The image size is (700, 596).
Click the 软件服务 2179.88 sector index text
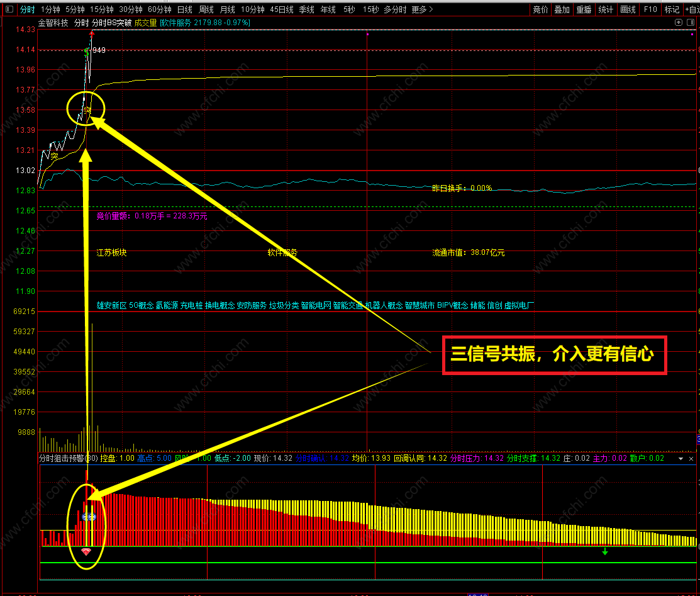point(205,23)
